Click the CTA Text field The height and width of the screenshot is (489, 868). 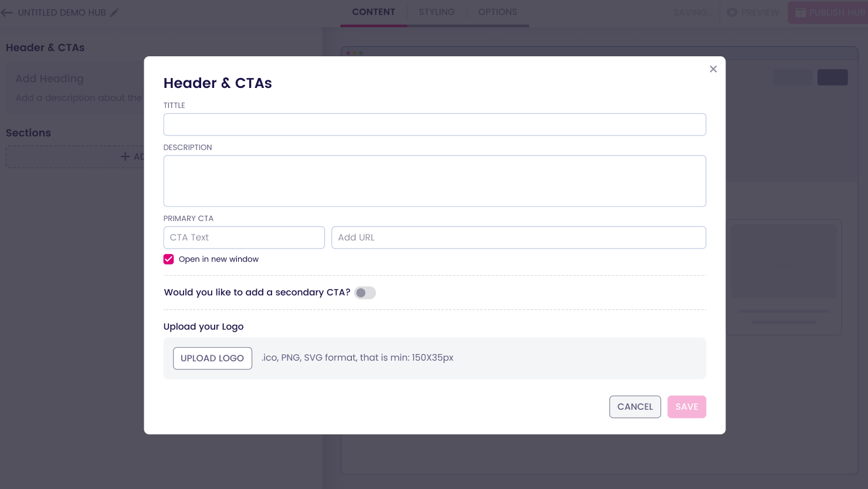[244, 237]
